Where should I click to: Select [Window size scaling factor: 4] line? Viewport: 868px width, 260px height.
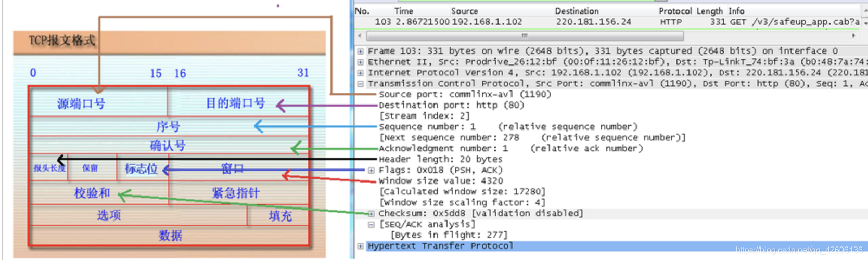(462, 203)
